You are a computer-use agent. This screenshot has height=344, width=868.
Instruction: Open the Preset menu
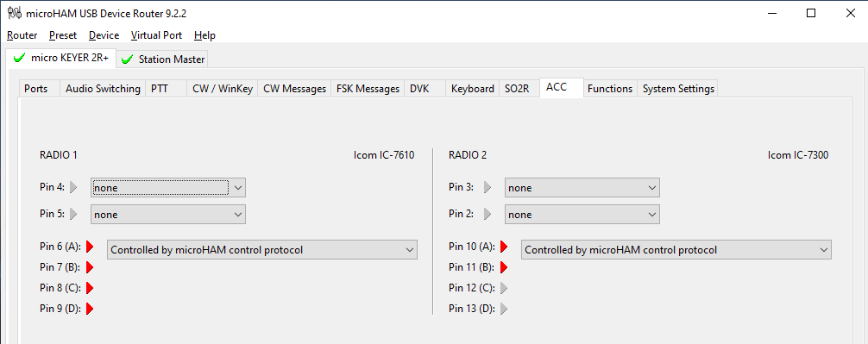point(62,34)
